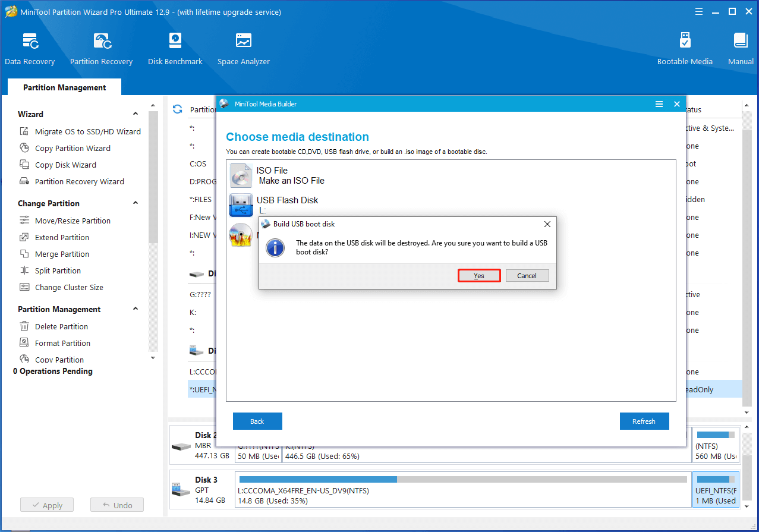The image size is (759, 532).
Task: Collapse the Partition Management sidebar section
Action: 136,309
